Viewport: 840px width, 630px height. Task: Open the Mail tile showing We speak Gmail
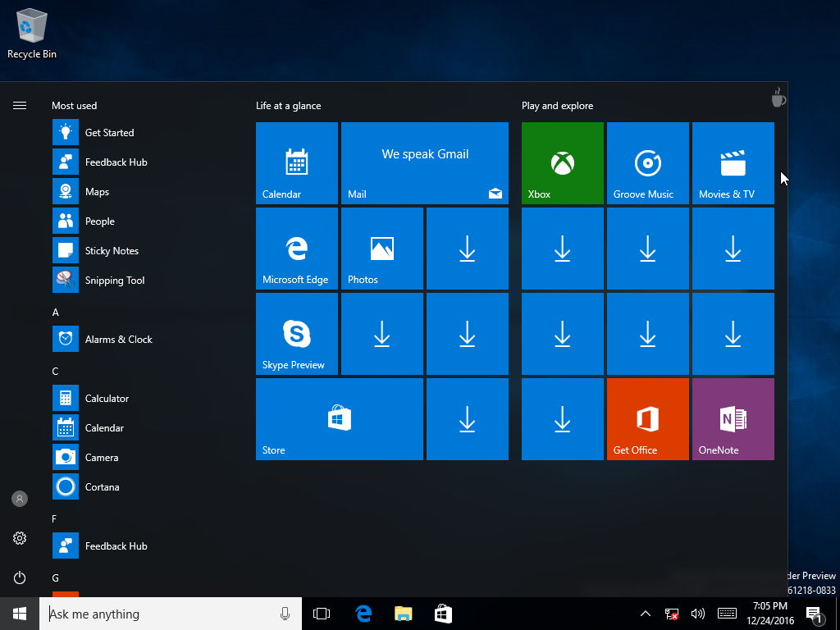pos(425,163)
